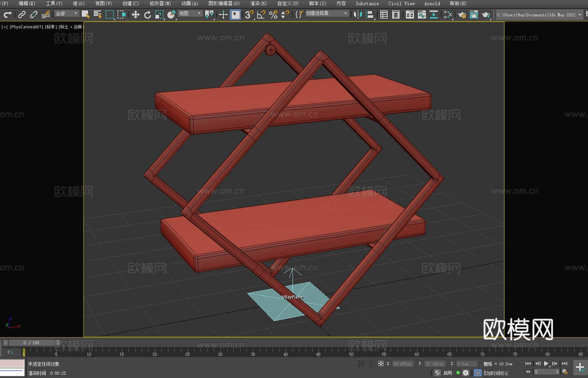This screenshot has width=588, height=378.
Task: Select the Bind to Space Warp icon
Action: [x=46, y=15]
